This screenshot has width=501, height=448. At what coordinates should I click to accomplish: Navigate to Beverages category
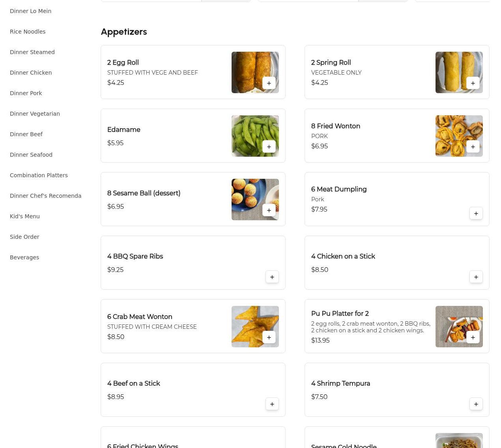24,257
